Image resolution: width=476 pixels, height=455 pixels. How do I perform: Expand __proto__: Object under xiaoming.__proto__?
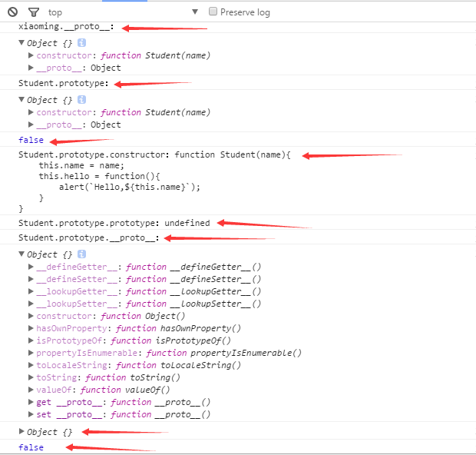31,68
